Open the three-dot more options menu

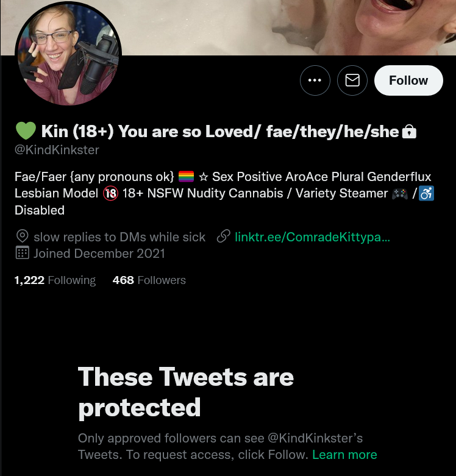(x=315, y=80)
